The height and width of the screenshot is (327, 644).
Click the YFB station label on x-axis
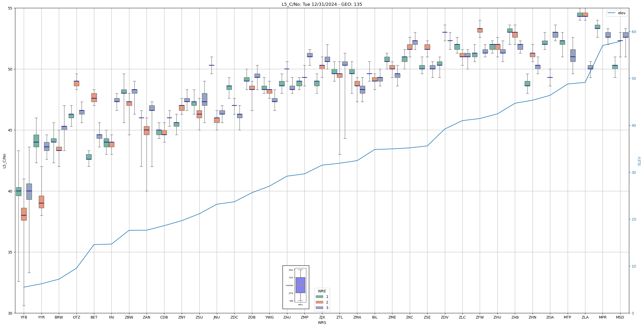click(24, 317)
